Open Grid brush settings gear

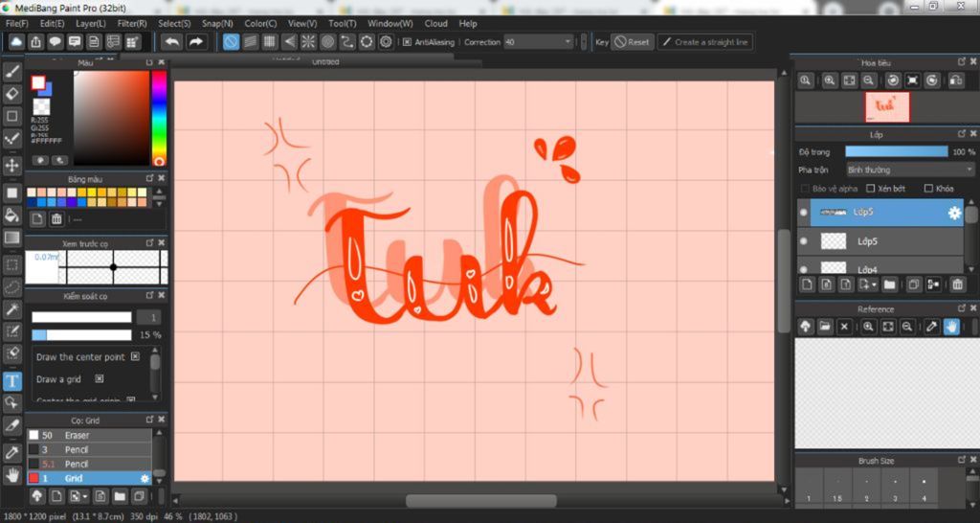(145, 479)
